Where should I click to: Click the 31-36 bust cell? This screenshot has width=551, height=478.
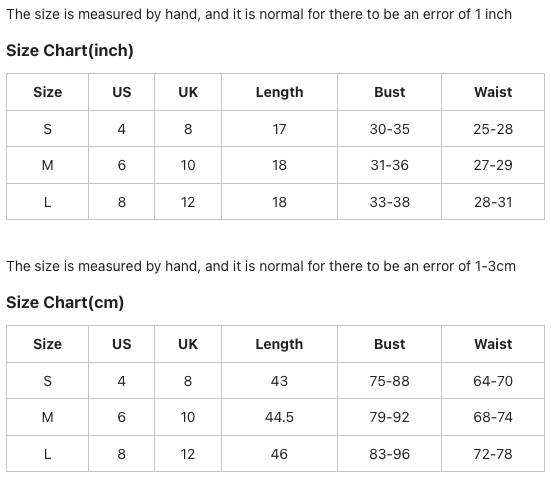(389, 165)
